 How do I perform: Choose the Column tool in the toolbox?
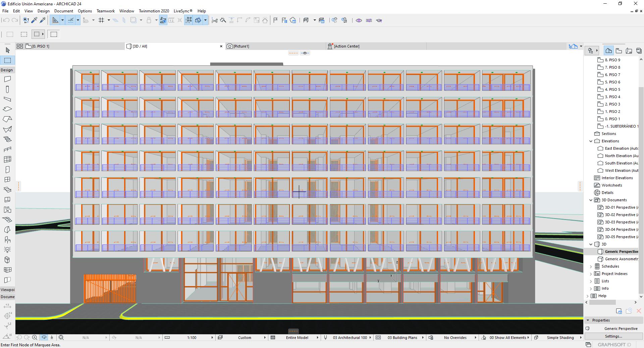(x=7, y=89)
